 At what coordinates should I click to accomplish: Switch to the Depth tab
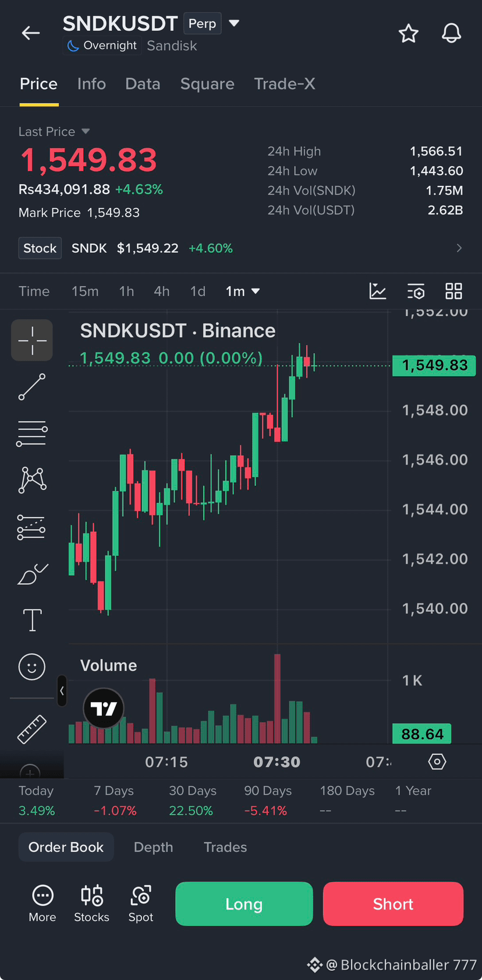(x=154, y=847)
